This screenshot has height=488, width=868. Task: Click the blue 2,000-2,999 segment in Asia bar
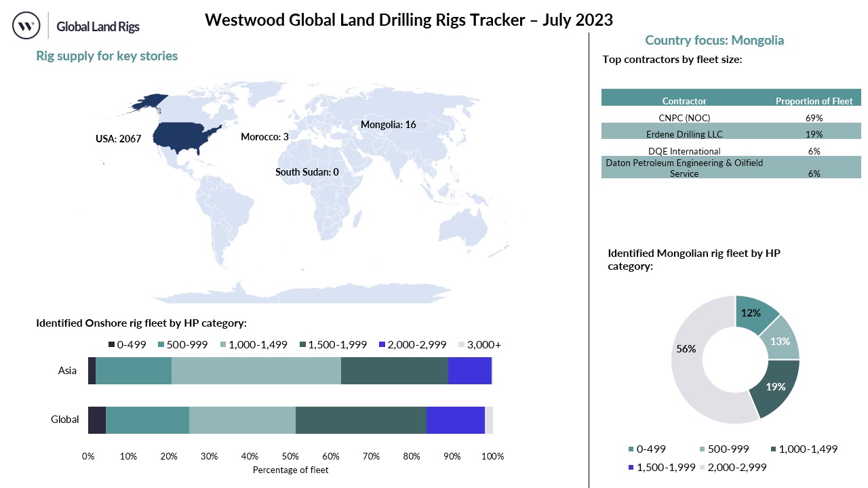click(x=469, y=371)
